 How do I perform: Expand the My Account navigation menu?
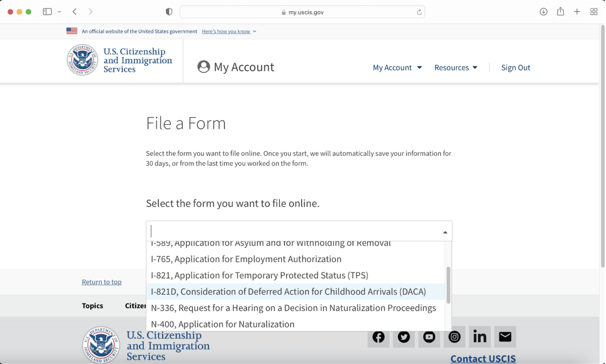(397, 67)
